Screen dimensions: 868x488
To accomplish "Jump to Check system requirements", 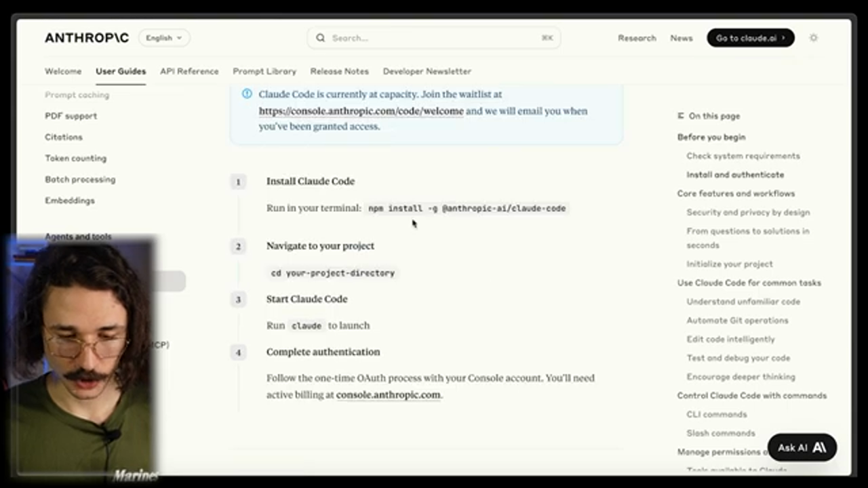I will 743,156.
